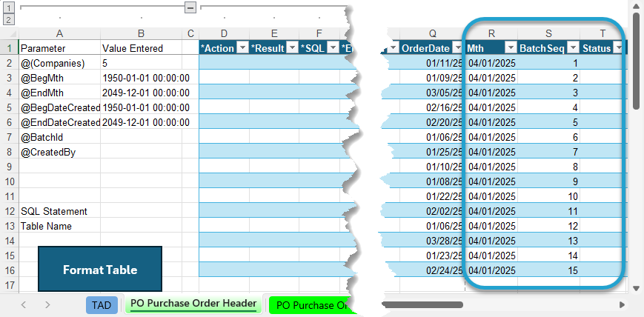The image size is (644, 317).
Task: Click the Mth cell in row 2
Action: point(491,63)
